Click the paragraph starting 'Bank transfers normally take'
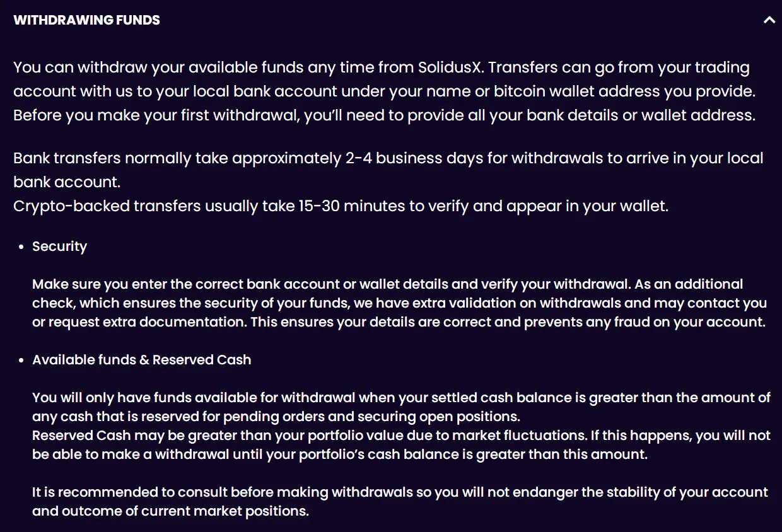 click(x=388, y=170)
